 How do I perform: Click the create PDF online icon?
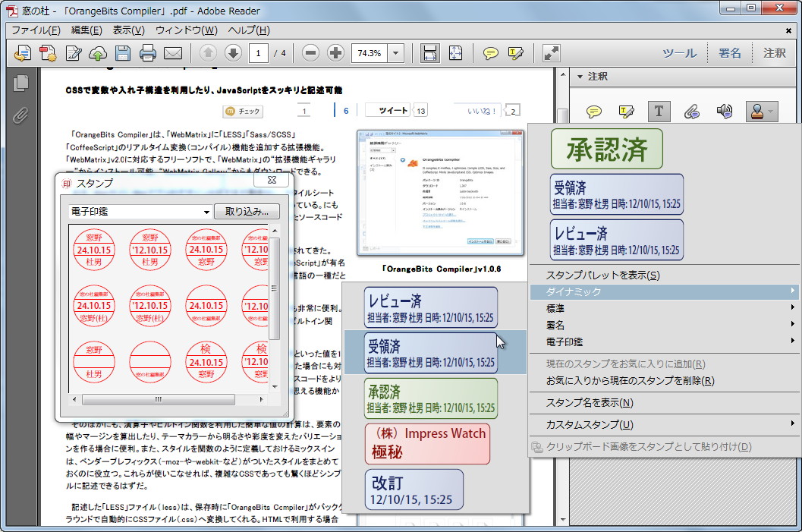23,52
